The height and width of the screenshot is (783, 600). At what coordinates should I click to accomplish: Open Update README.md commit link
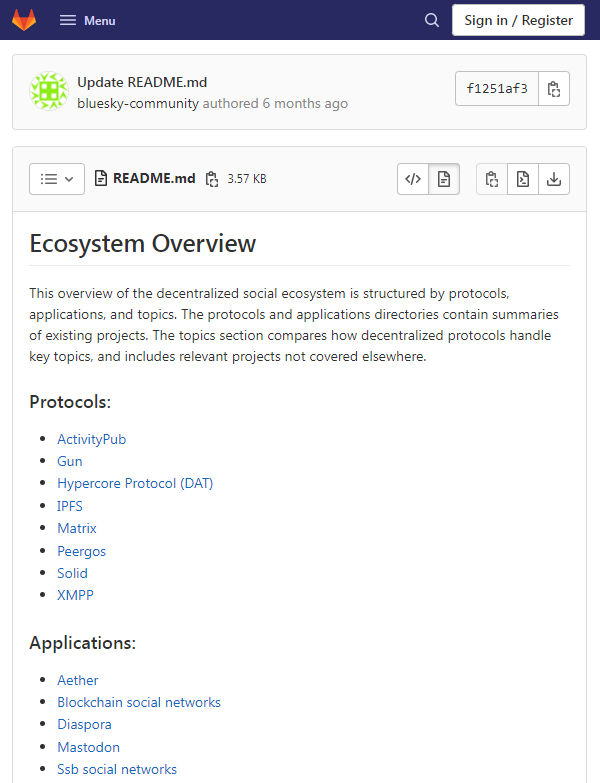tap(142, 82)
